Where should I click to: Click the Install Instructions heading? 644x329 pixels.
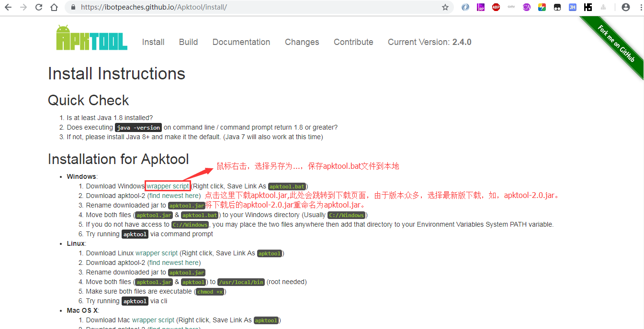[116, 74]
